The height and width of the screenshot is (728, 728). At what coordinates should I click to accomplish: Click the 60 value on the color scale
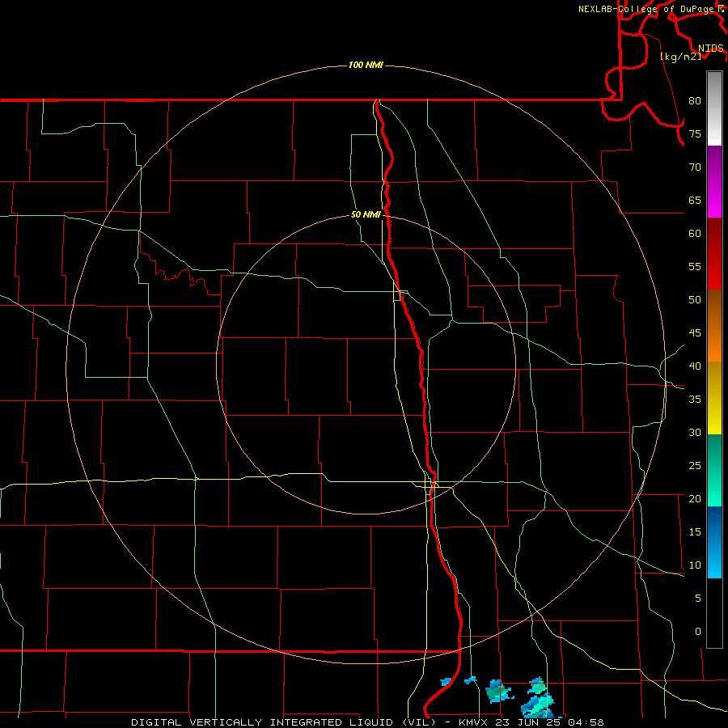695,234
